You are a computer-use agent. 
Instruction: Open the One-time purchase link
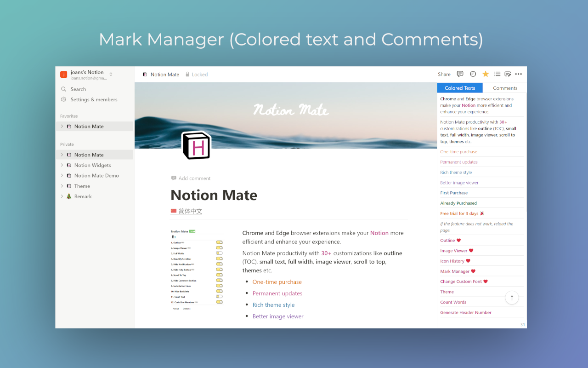(x=277, y=282)
